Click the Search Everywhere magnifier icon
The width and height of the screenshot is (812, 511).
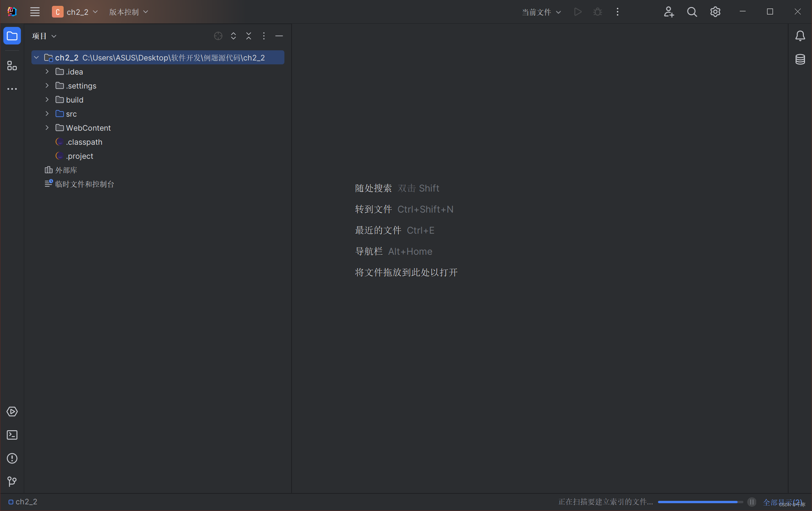coord(692,12)
